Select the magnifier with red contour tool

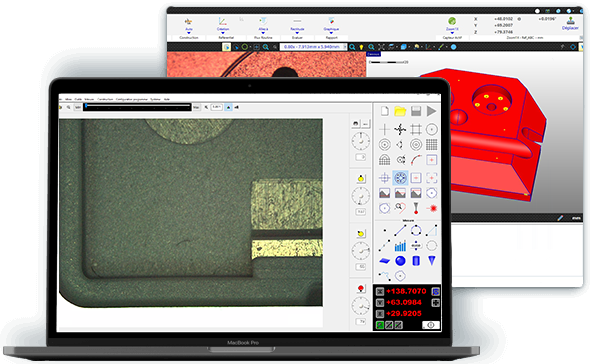pos(400,208)
